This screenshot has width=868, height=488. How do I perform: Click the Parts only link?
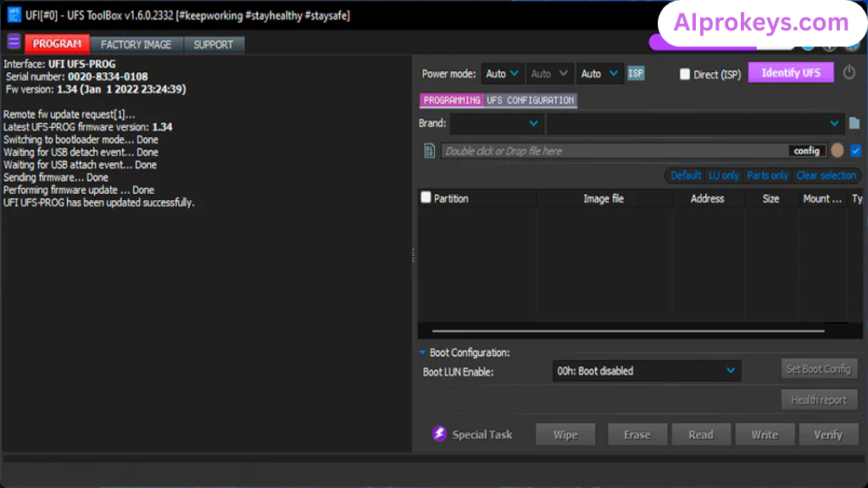(x=767, y=175)
